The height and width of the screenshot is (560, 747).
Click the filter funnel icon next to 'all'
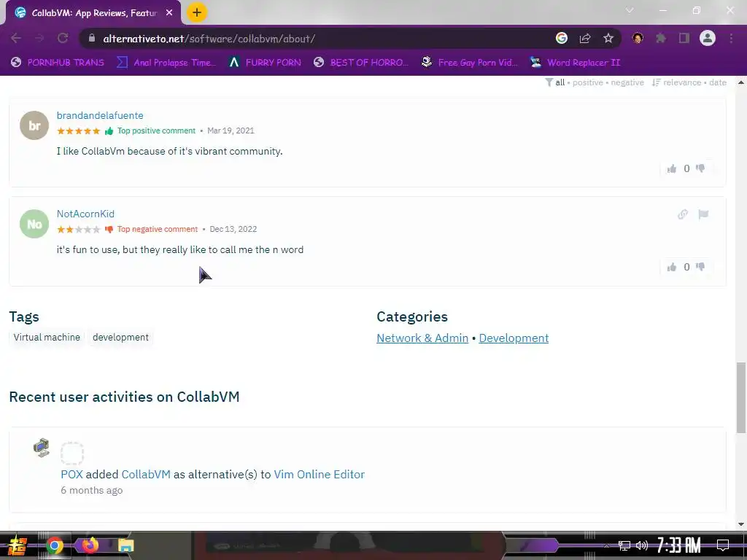click(x=549, y=82)
